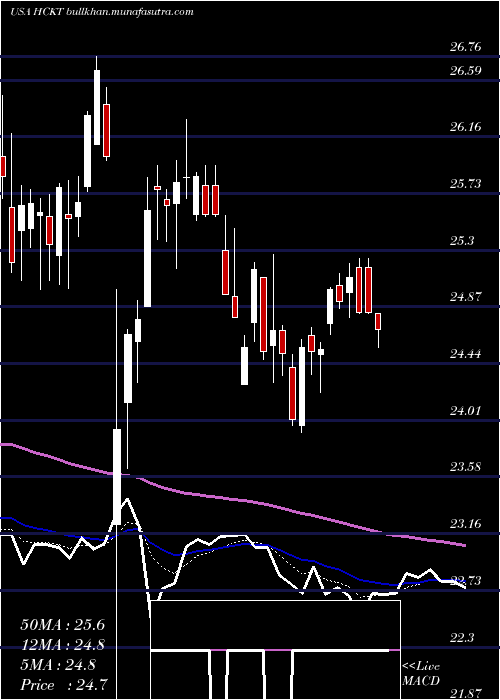This screenshot has height=700, width=500.
Task: Select the 24.01 price axis label
Action: point(466,410)
